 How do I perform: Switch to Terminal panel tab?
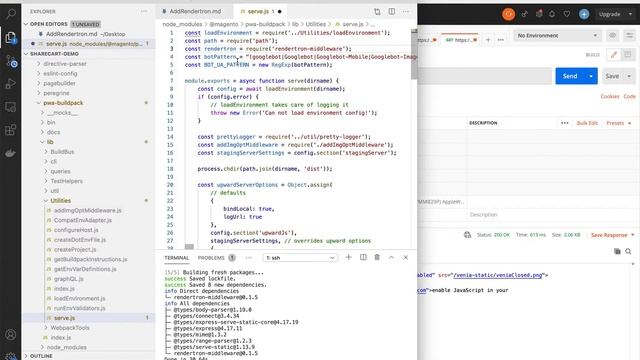176,258
